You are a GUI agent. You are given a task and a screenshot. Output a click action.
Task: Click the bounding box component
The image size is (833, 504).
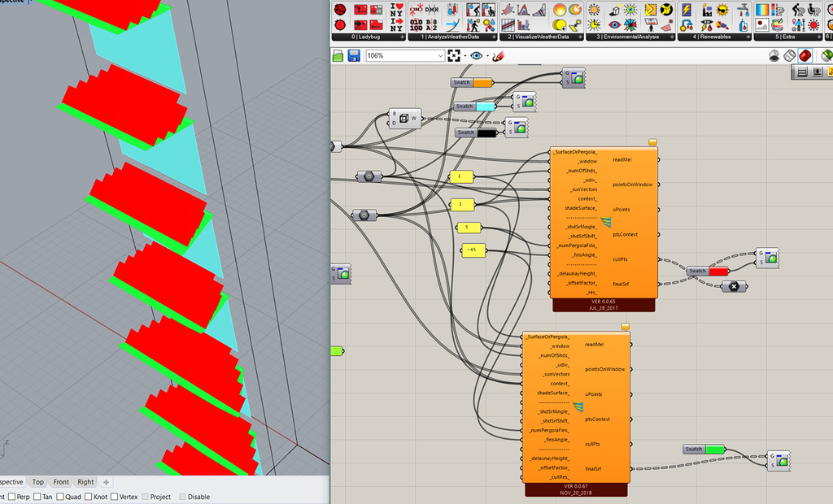click(x=405, y=118)
